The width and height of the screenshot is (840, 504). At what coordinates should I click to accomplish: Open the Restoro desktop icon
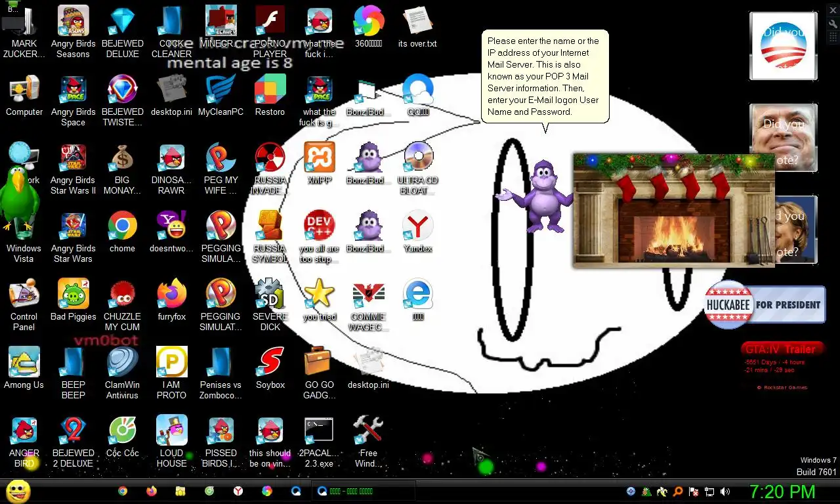[x=270, y=95]
